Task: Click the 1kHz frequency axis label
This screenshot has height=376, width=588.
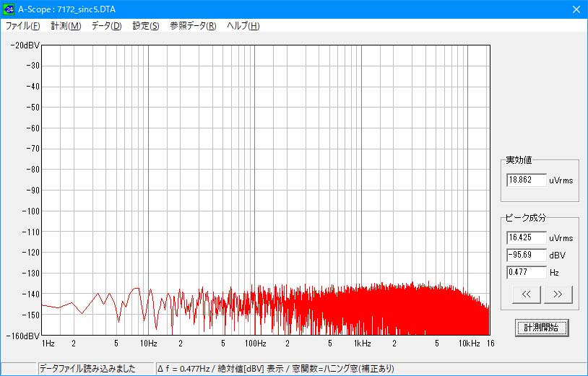Action: 362,344
